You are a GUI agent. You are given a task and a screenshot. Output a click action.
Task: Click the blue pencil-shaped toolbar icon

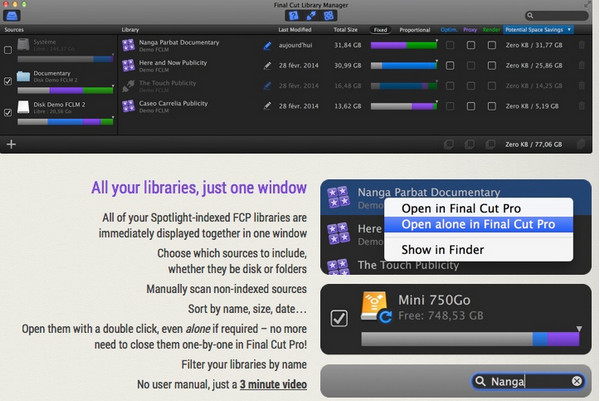click(311, 16)
